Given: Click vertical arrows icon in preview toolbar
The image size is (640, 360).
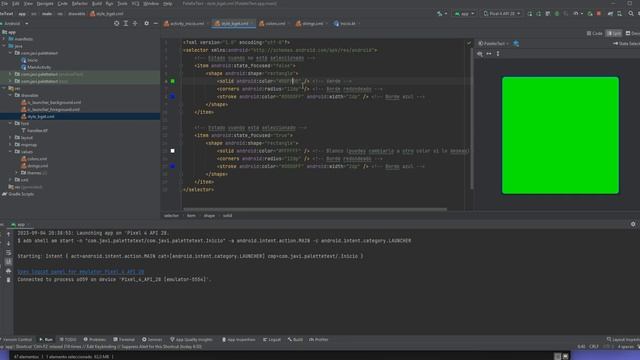Looking at the screenshot, I should (498, 54).
